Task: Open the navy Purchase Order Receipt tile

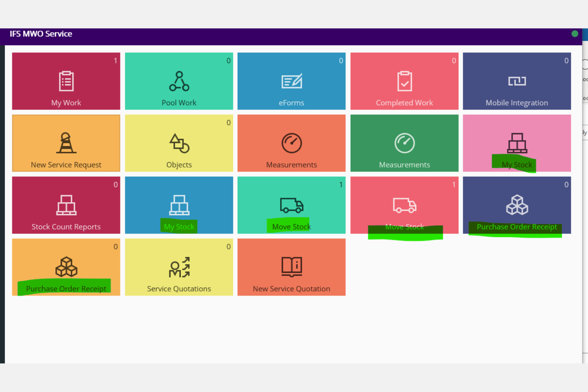Action: coord(516,205)
